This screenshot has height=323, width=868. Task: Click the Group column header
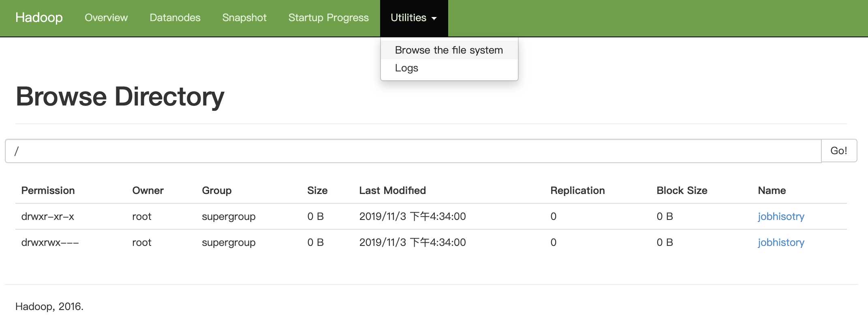[217, 190]
